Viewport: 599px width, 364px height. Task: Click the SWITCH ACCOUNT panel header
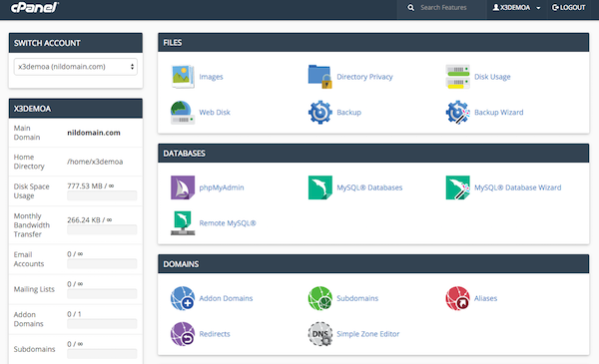pyautogui.click(x=76, y=43)
